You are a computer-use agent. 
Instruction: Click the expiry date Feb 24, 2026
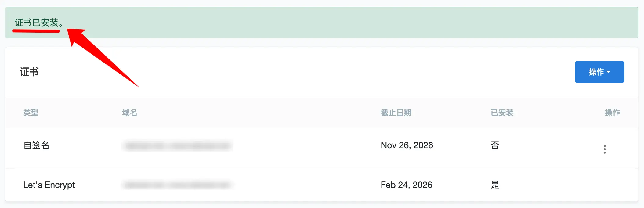pos(406,185)
